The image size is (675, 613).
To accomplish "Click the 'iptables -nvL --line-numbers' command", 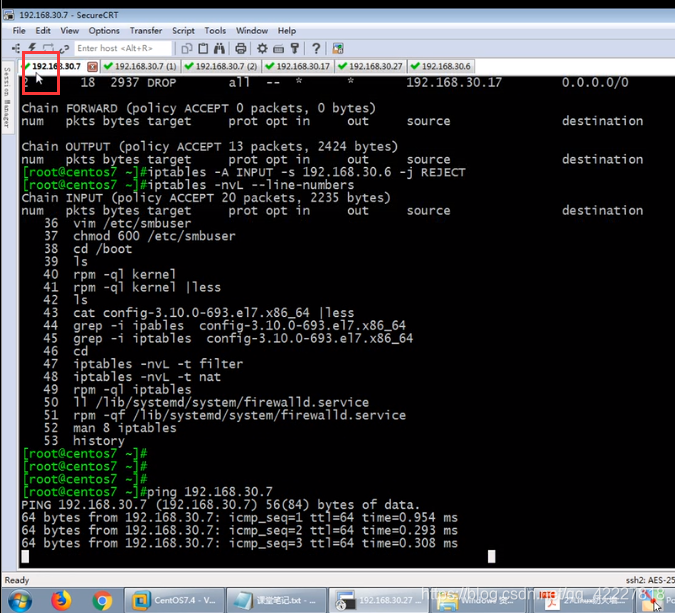I will click(x=251, y=185).
